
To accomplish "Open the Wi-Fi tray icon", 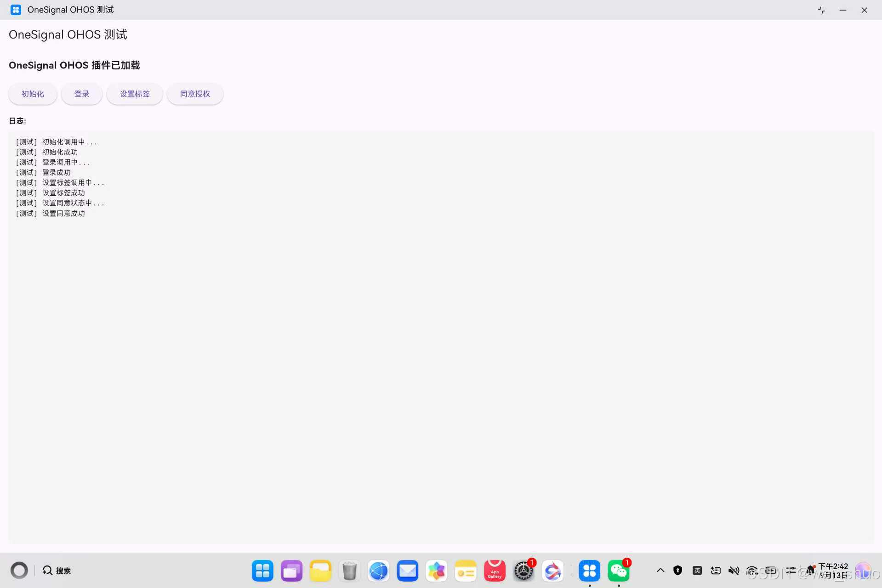I will [752, 571].
